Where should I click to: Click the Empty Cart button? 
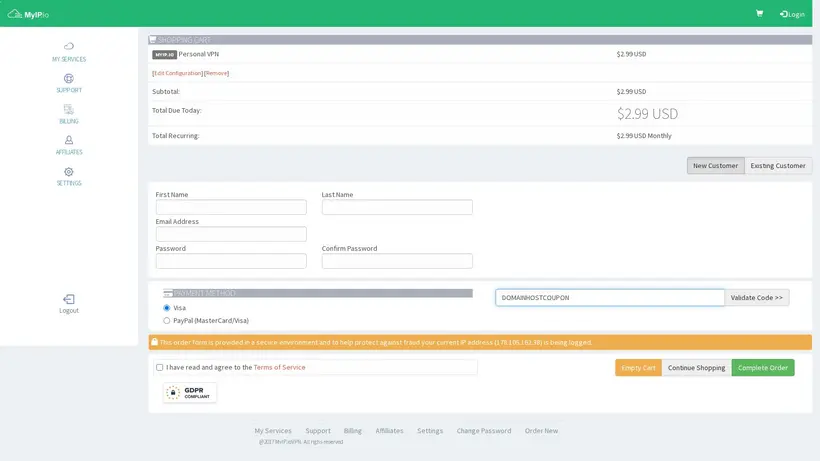tap(638, 367)
